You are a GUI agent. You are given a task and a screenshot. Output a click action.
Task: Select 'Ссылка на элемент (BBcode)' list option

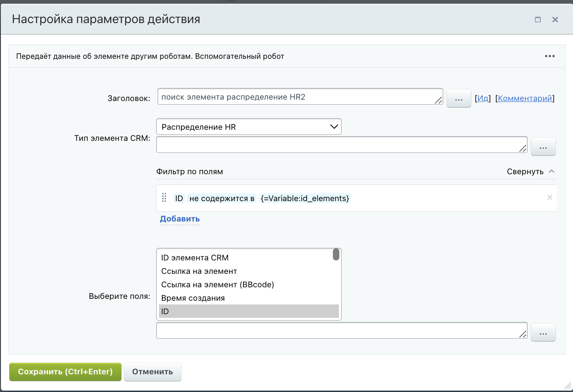click(x=217, y=285)
